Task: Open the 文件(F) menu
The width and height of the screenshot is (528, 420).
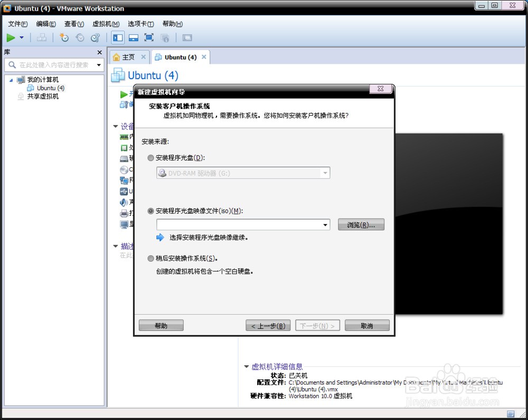Action: (17, 24)
